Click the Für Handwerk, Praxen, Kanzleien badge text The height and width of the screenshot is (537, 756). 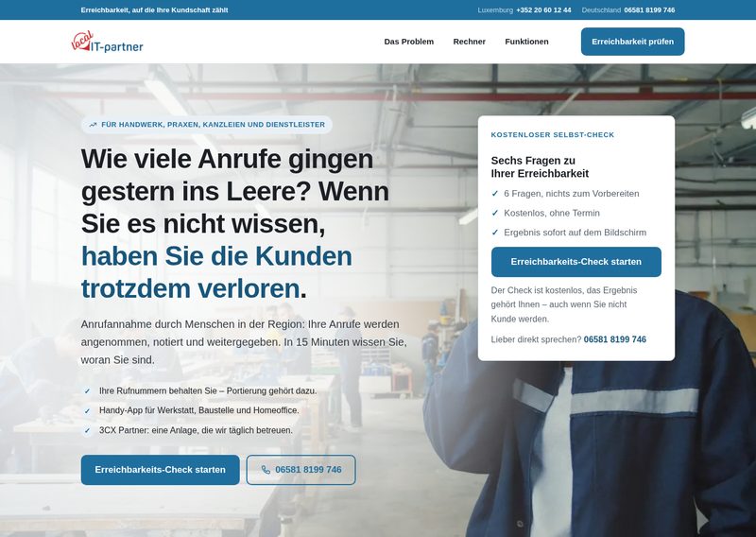(214, 125)
